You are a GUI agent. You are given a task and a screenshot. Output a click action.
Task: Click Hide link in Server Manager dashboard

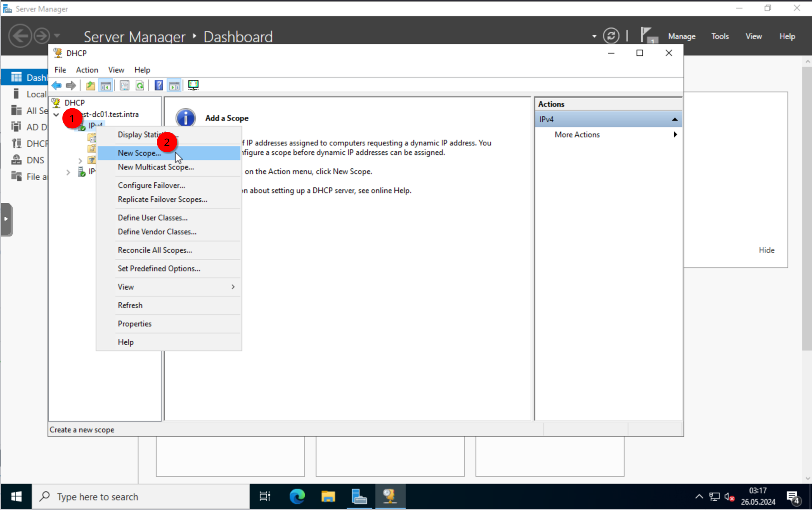(x=766, y=250)
